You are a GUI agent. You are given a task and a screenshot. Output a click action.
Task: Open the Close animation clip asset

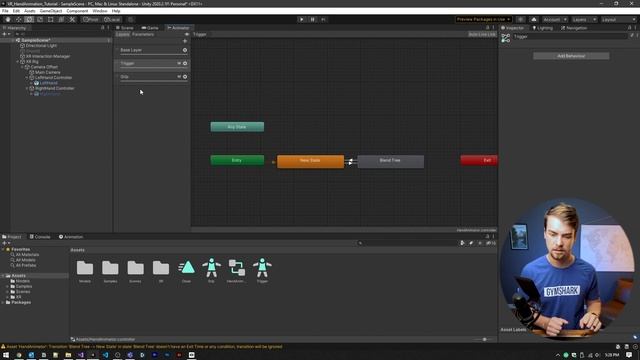tap(186, 268)
